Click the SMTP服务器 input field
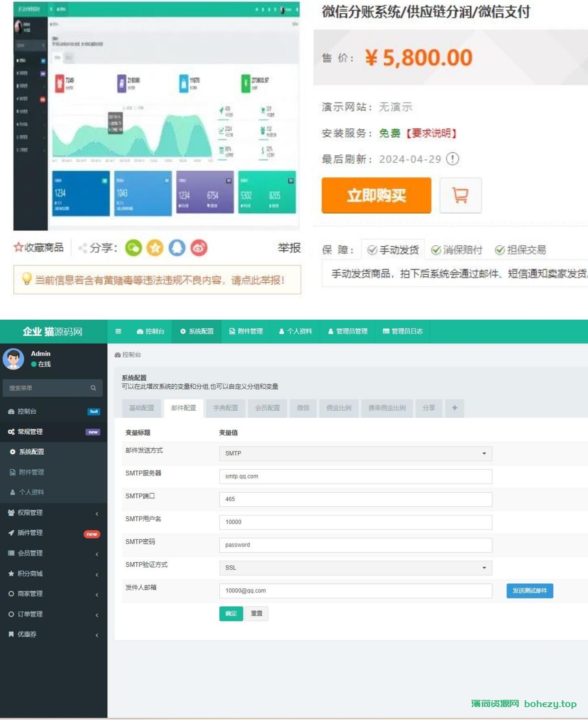Screen dimensions: 588x720 click(x=355, y=476)
